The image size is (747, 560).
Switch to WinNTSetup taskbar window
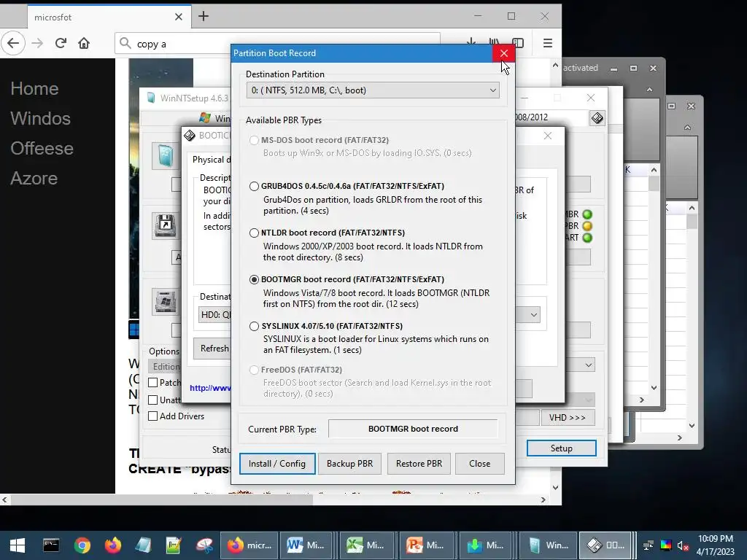(548, 545)
